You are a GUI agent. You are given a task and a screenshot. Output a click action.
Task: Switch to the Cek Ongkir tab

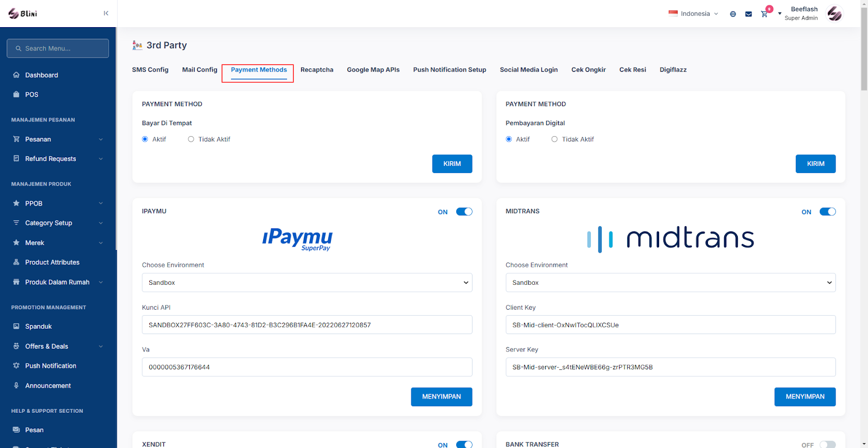click(x=589, y=70)
